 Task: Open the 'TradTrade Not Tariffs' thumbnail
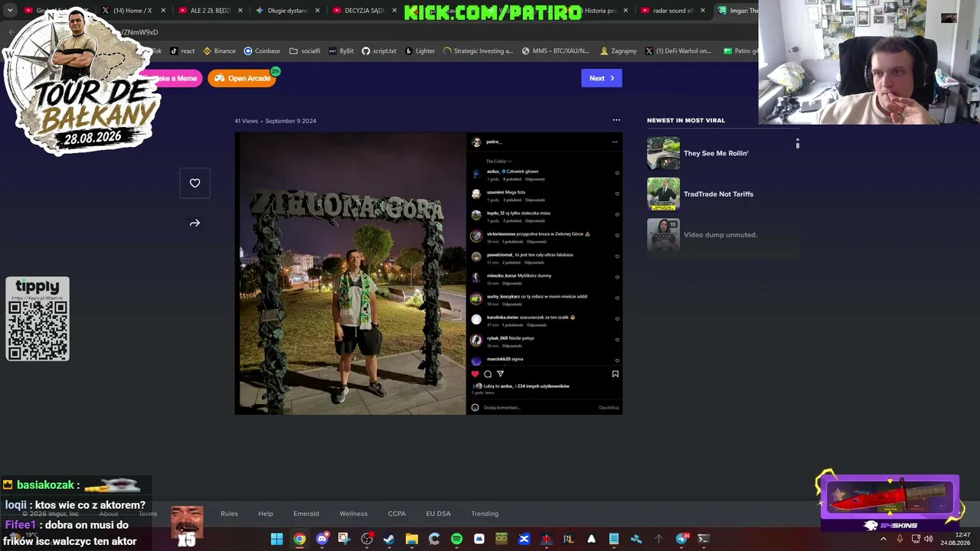coord(663,194)
